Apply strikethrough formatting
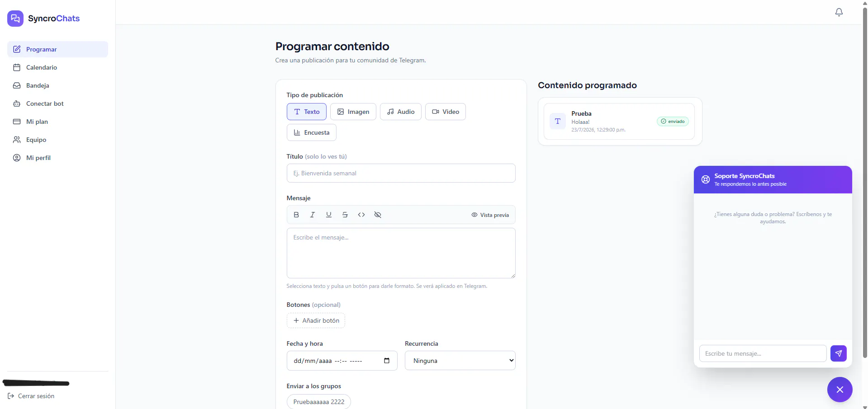This screenshot has width=868, height=409. point(345,215)
